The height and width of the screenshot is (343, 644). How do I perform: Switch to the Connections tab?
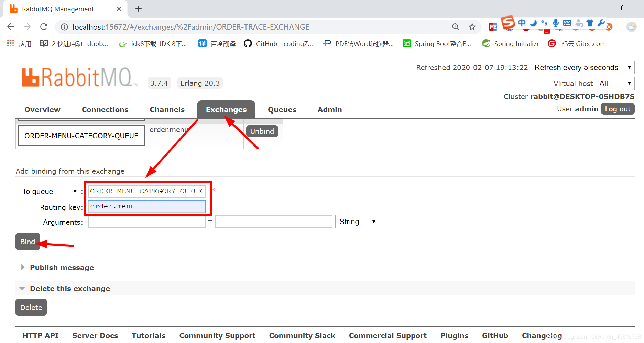click(x=105, y=109)
